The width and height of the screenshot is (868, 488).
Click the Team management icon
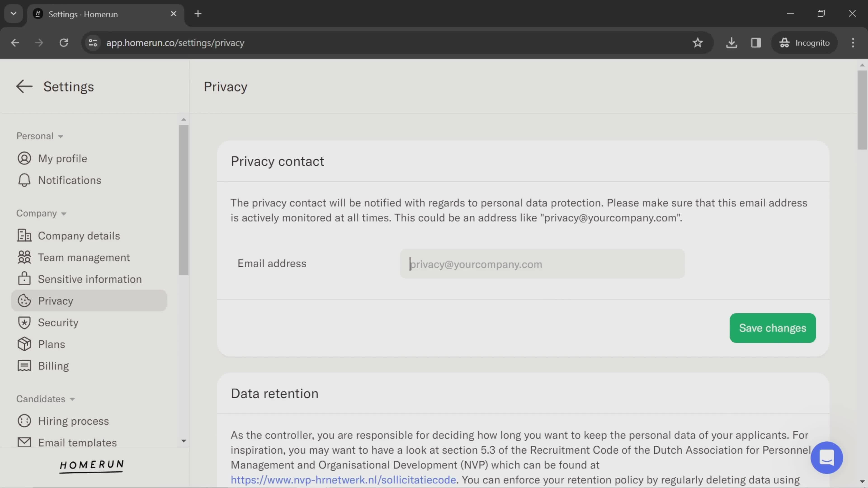(24, 257)
